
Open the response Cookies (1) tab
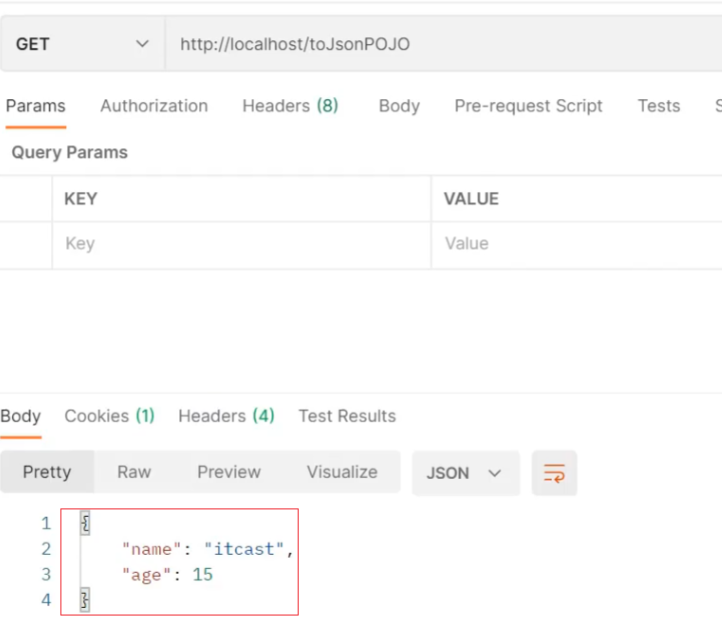pos(109,416)
